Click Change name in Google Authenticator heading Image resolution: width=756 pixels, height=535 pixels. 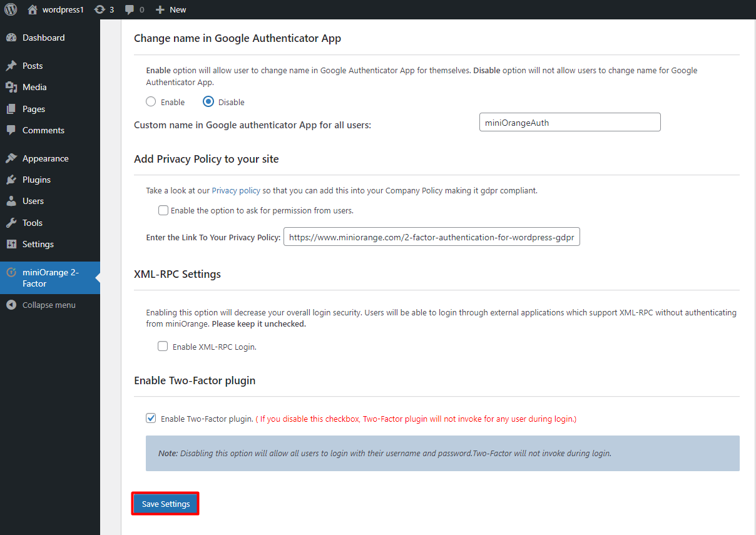[237, 38]
